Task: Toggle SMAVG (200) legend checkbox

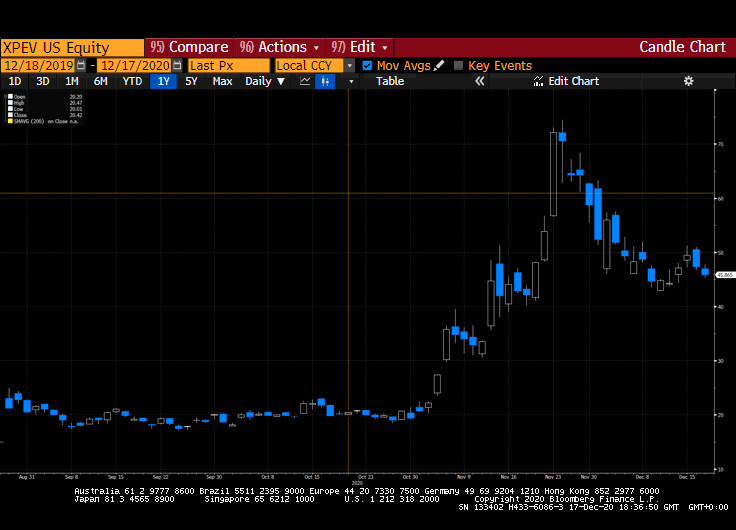Action: (x=10, y=121)
